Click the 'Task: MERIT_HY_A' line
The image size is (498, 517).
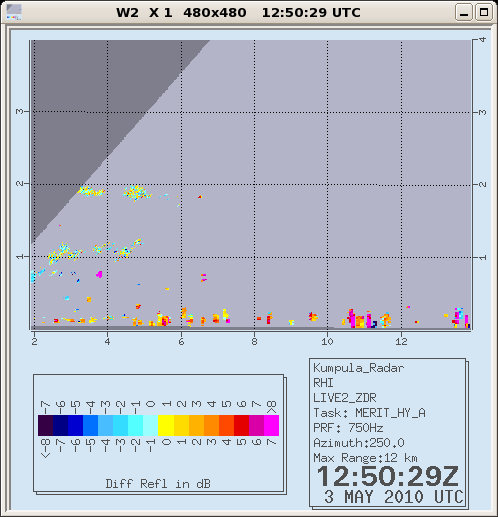pos(369,413)
